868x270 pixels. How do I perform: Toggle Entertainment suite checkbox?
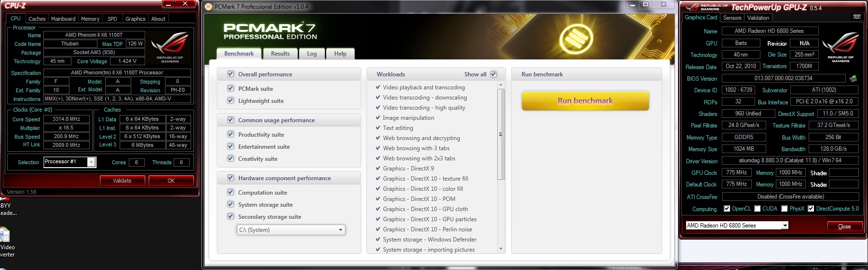pyautogui.click(x=231, y=146)
